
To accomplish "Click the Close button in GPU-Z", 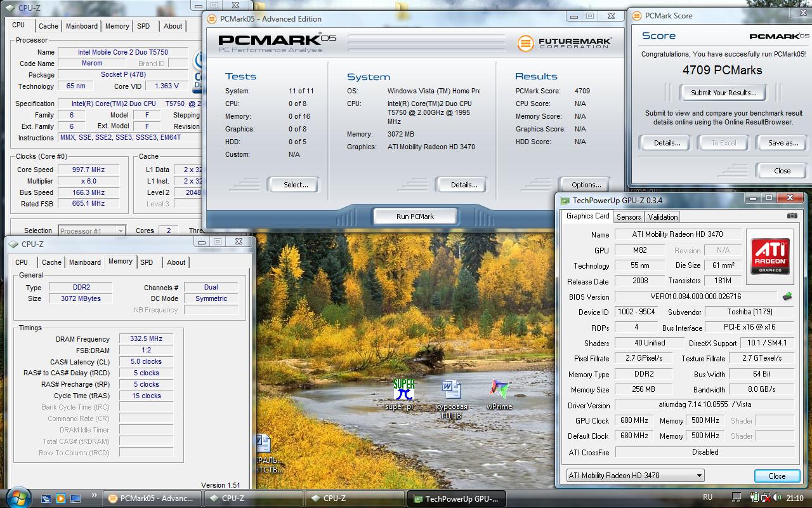I will click(x=776, y=476).
